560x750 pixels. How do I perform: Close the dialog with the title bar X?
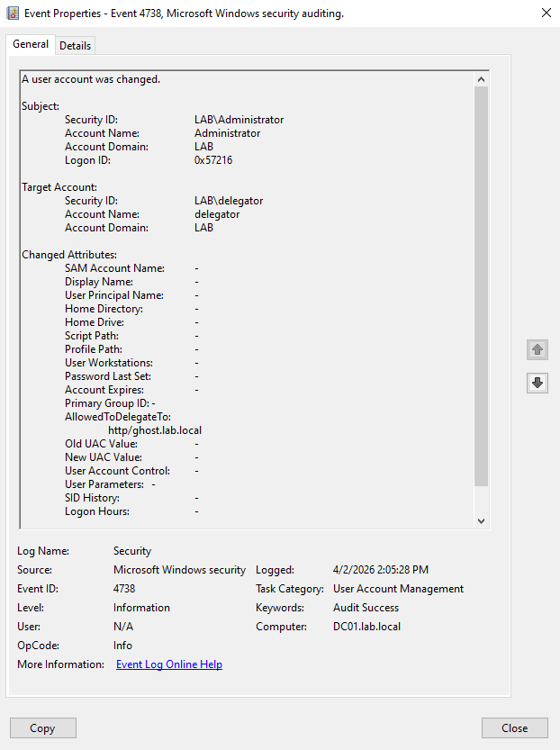(546, 14)
